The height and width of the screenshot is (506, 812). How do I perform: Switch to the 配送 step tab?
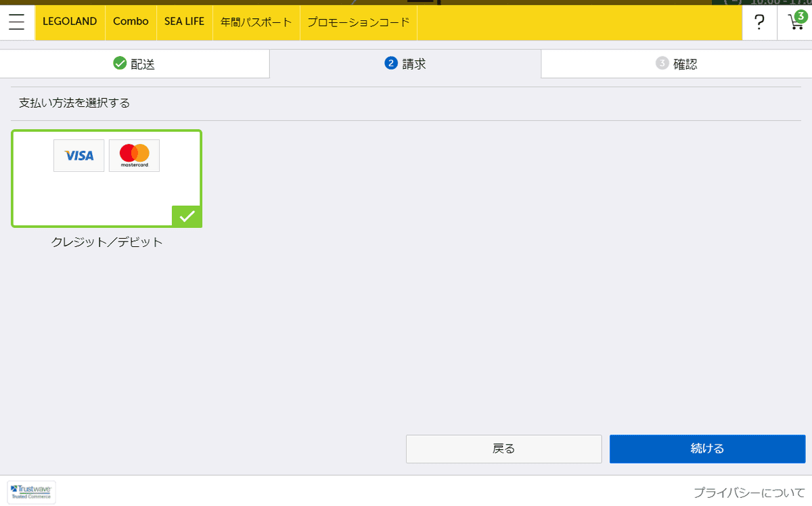tap(135, 63)
